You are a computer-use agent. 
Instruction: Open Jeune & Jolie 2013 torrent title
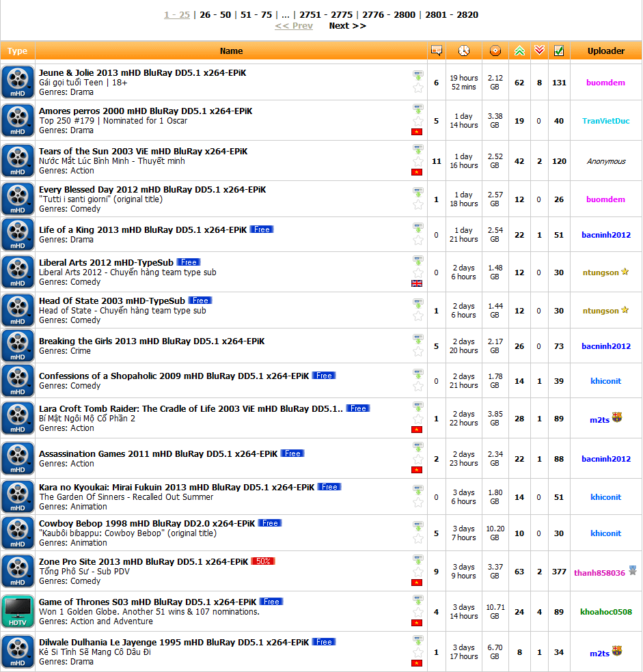[x=142, y=73]
